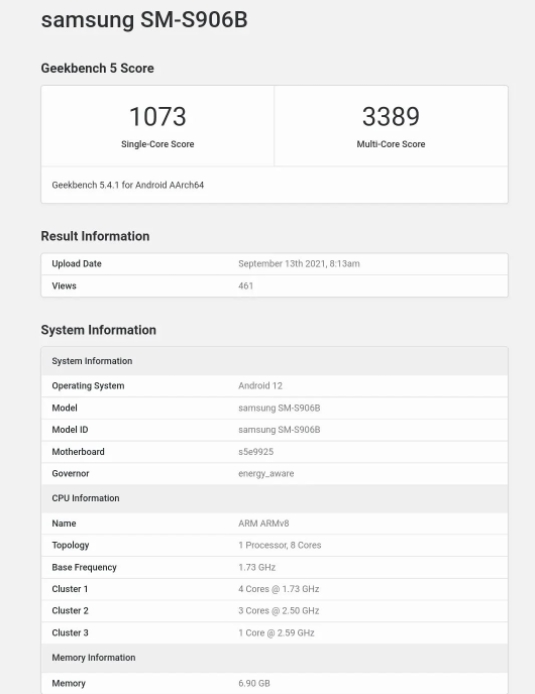Image resolution: width=535 pixels, height=694 pixels.
Task: Click the Multi-Core Score label
Action: (391, 144)
